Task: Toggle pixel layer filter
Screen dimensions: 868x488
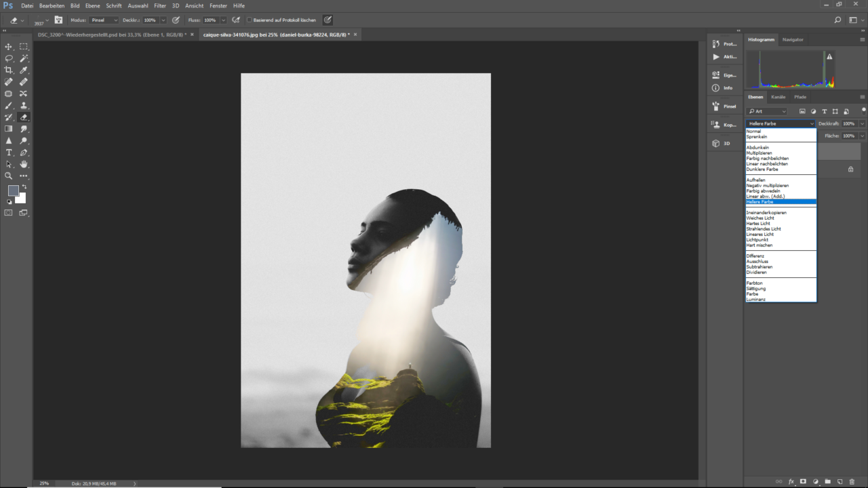Action: pyautogui.click(x=802, y=111)
